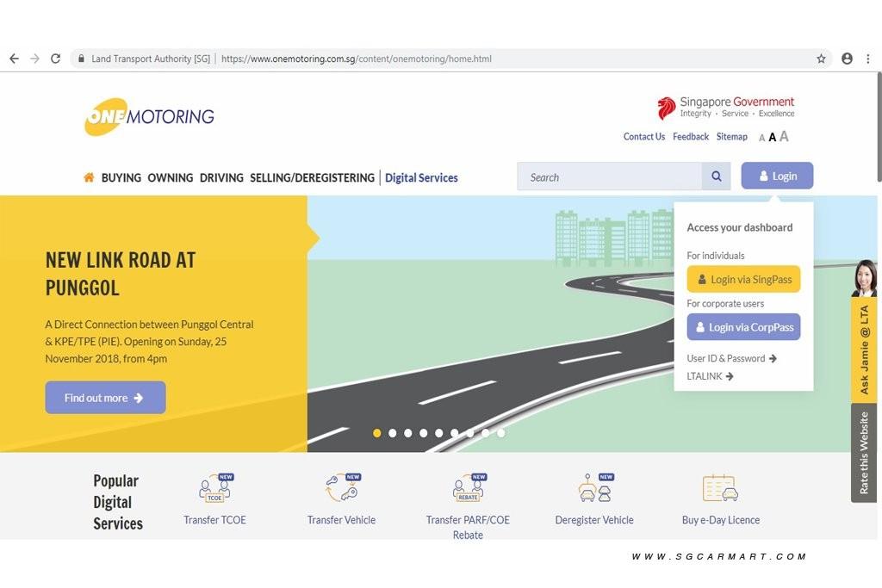Viewport: 882px width, 588px height.
Task: Reload the page in the browser
Action: tap(56, 59)
